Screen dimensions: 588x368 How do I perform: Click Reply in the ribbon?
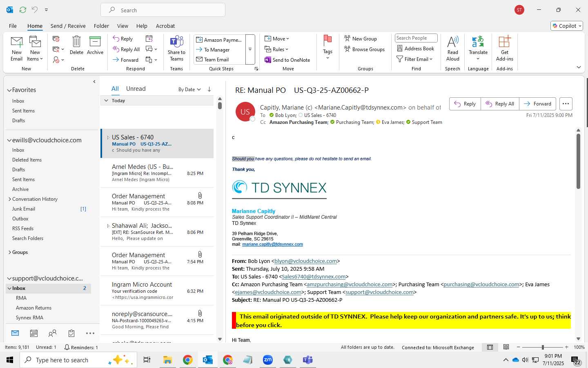(123, 38)
